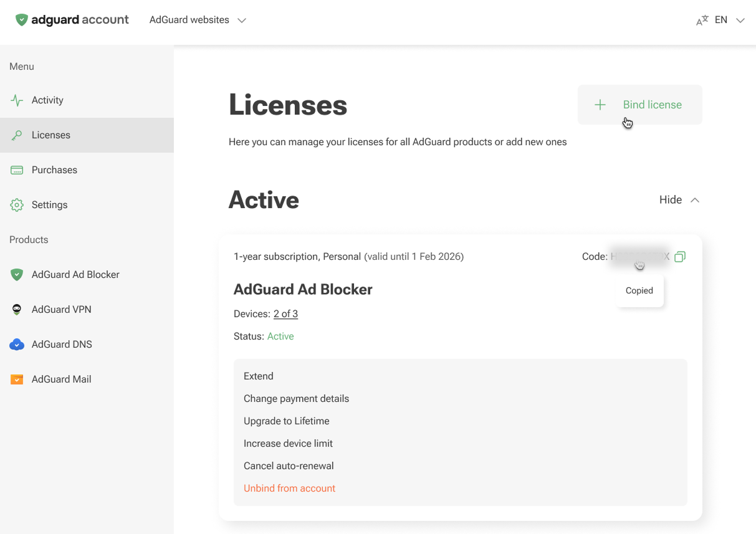Click the 'Licenses' page heading

point(288,105)
